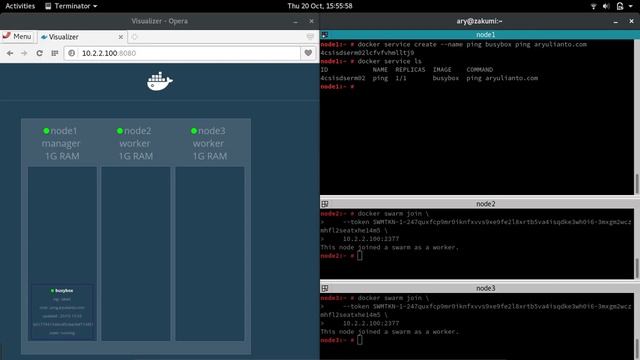The image size is (640, 360).
Task: Click the REPLICAS column header in node1
Action: click(410, 70)
